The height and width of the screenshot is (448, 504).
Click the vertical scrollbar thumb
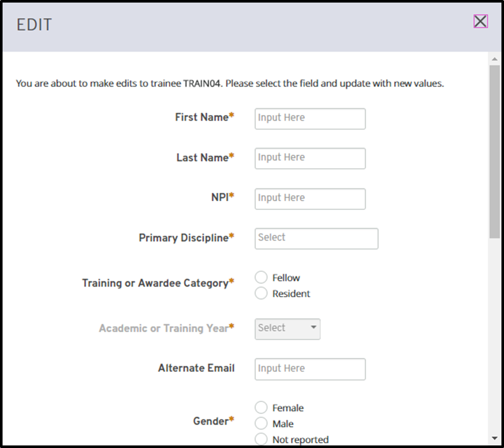pyautogui.click(x=494, y=151)
